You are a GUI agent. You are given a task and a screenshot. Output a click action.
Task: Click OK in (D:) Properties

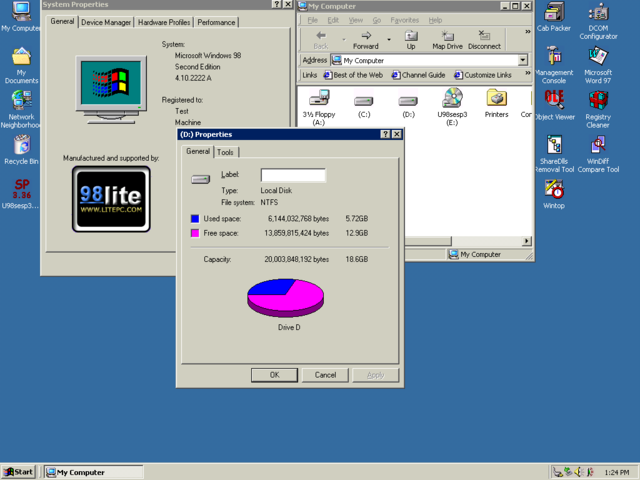tap(274, 375)
